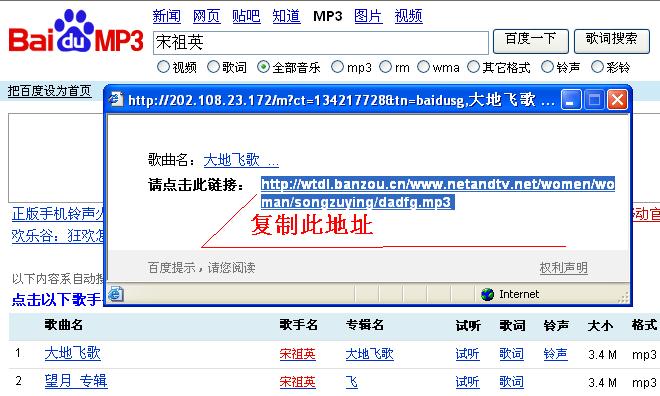Click the Baidu MP3 paw logo
Image resolution: width=660 pixels, height=396 pixels.
tap(76, 31)
